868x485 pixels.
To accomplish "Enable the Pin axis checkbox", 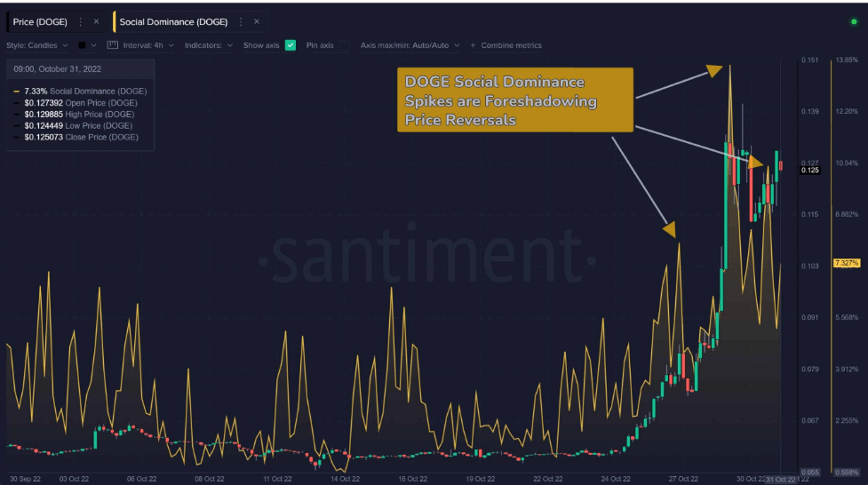I will 345,45.
